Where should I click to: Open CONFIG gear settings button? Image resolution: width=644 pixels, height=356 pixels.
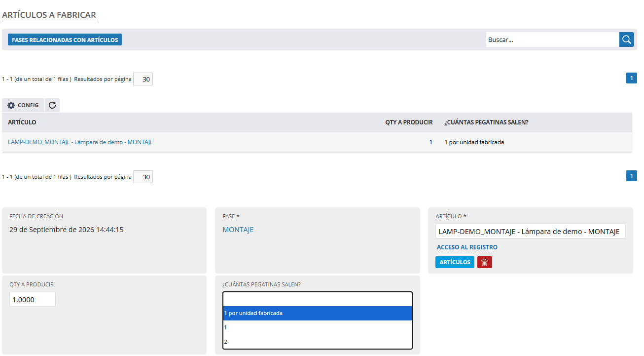[23, 105]
